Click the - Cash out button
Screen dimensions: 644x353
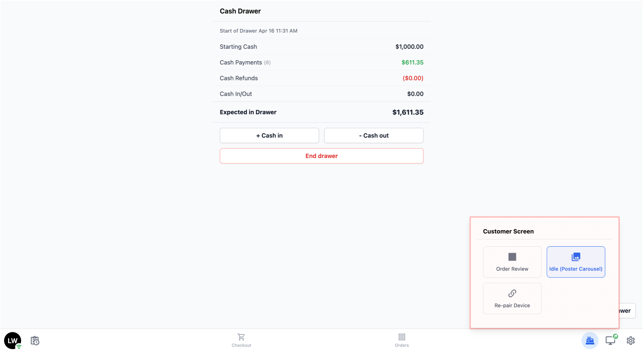click(x=374, y=135)
